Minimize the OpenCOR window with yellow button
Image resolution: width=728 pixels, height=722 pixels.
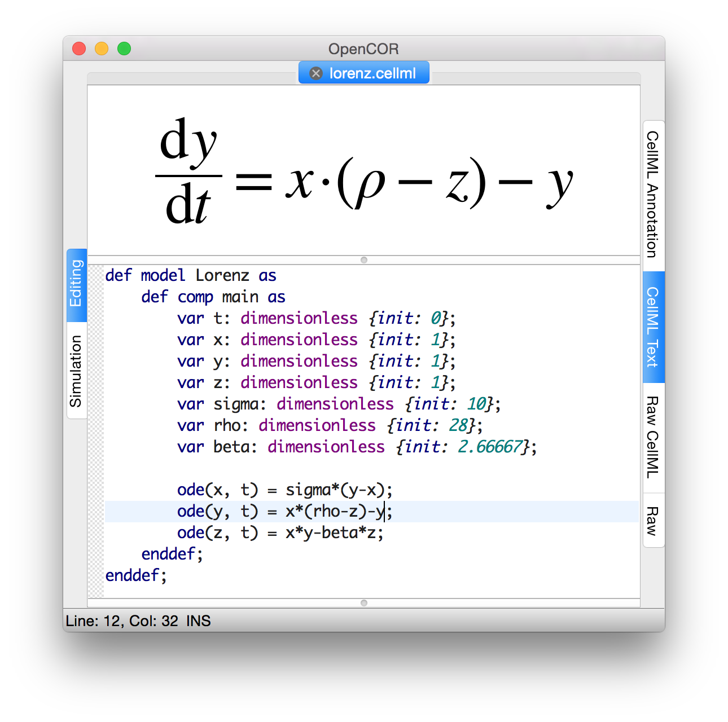(102, 49)
